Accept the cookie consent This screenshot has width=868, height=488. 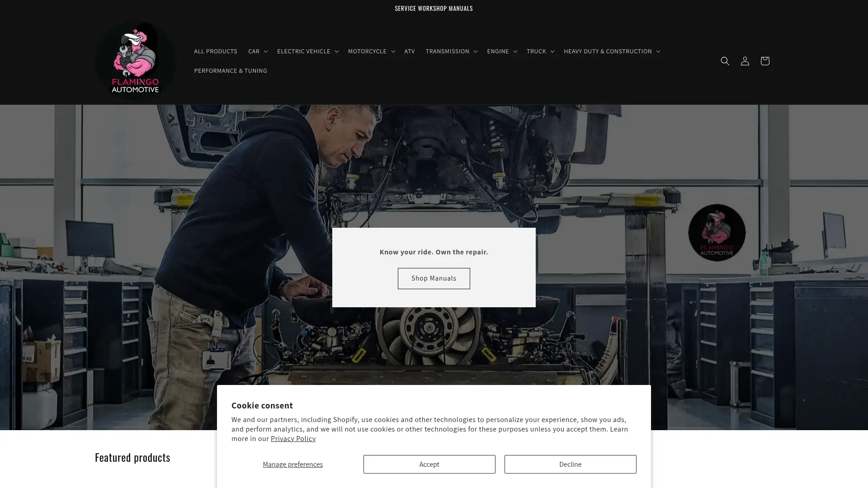[429, 464]
